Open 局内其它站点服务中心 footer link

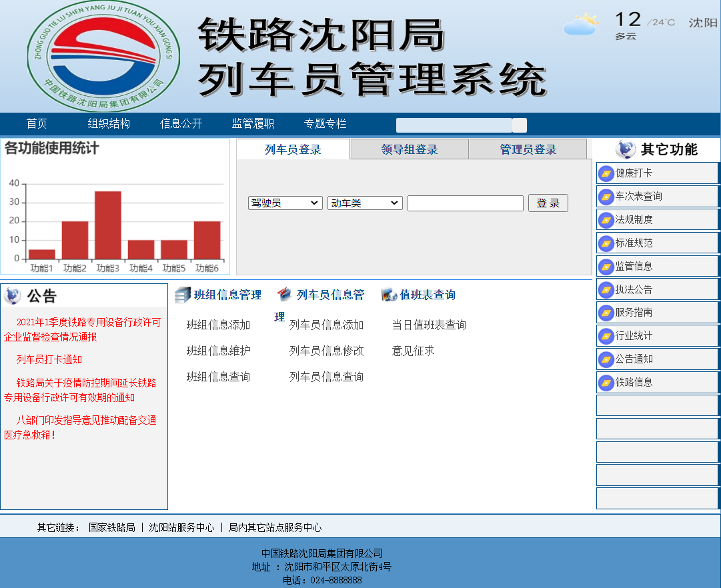point(275,527)
